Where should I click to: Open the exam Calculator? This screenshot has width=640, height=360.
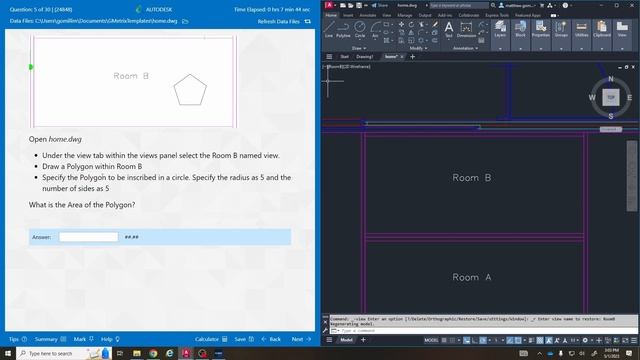pyautogui.click(x=211, y=339)
